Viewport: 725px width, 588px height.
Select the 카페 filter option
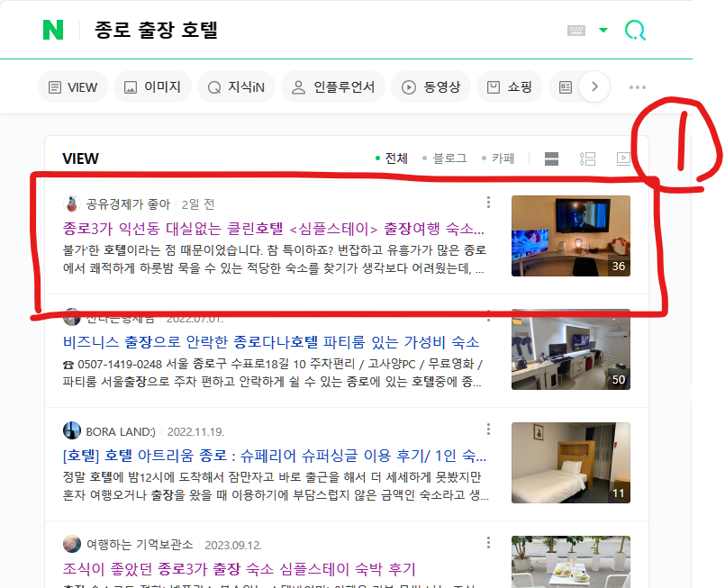pyautogui.click(x=498, y=158)
